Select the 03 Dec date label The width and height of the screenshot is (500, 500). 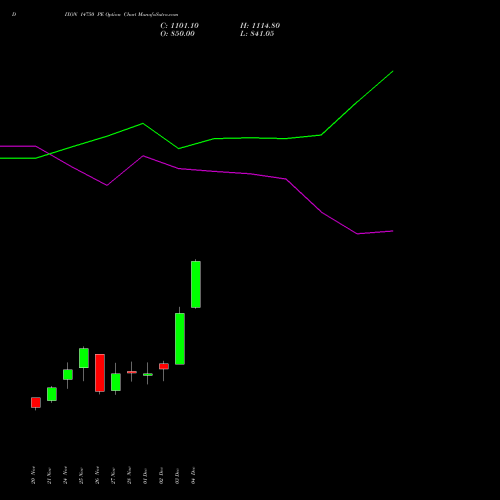click(177, 475)
